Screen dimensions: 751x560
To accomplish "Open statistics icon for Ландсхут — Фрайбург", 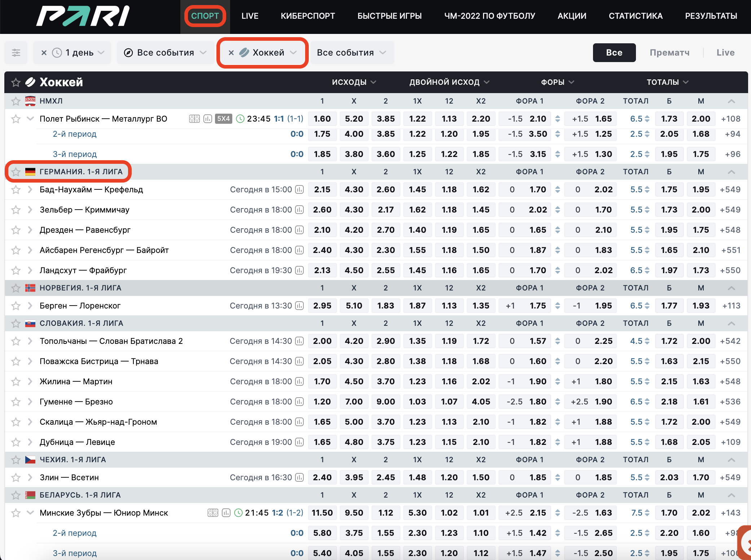I will coord(299,270).
